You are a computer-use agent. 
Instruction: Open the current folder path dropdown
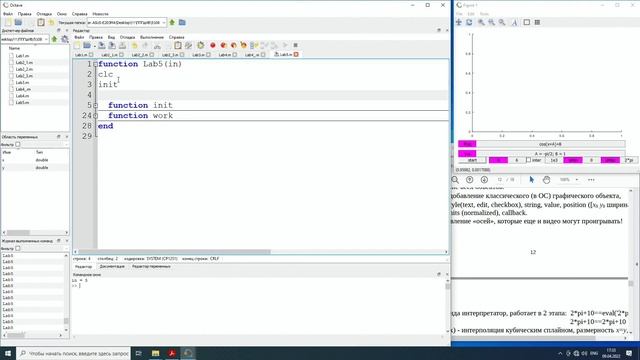164,22
